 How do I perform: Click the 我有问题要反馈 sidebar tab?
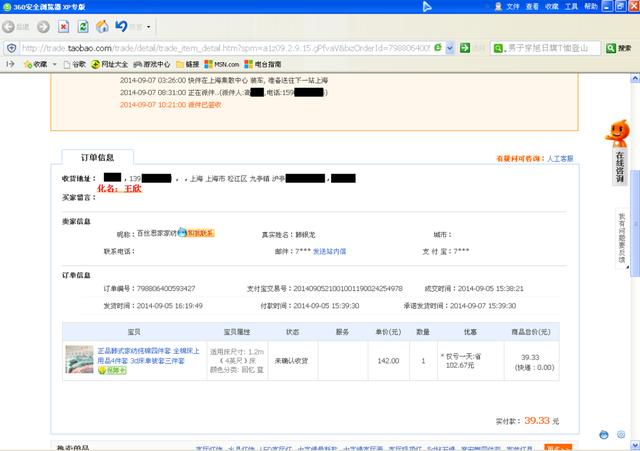[x=622, y=238]
